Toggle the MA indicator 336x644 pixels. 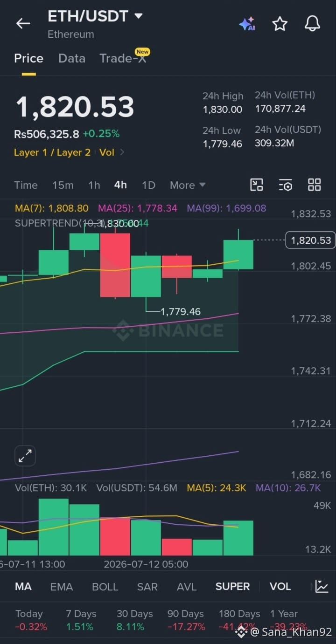23,586
